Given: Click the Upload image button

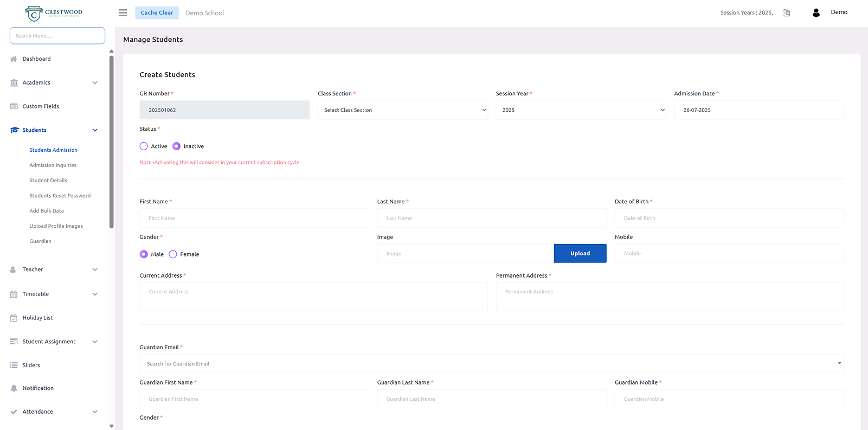Looking at the screenshot, I should click(580, 253).
